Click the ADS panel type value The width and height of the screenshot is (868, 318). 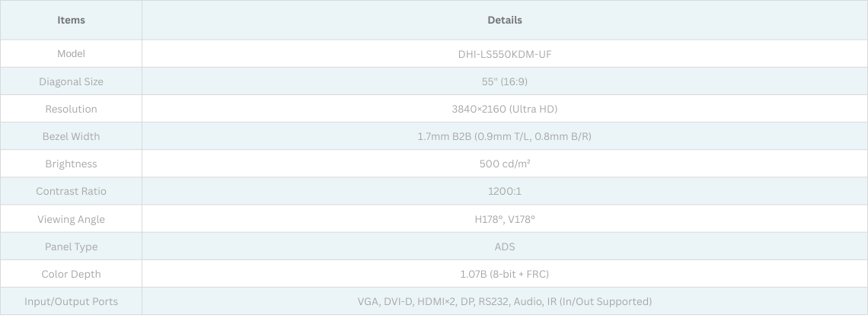pos(504,246)
